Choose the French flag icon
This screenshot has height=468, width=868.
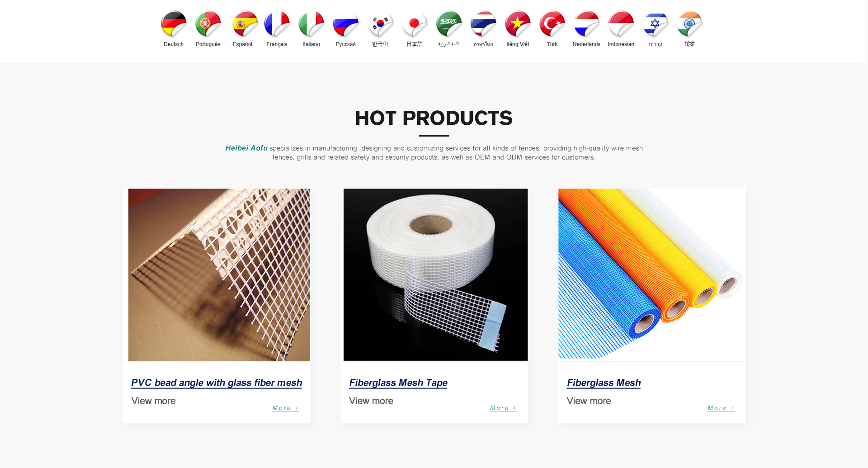tap(277, 24)
